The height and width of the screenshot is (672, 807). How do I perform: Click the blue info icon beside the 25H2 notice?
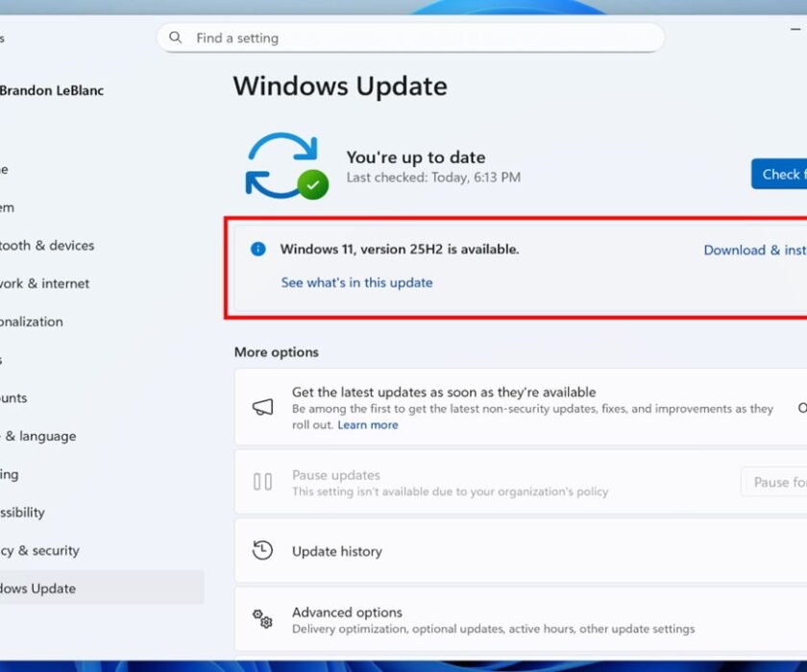click(x=257, y=249)
